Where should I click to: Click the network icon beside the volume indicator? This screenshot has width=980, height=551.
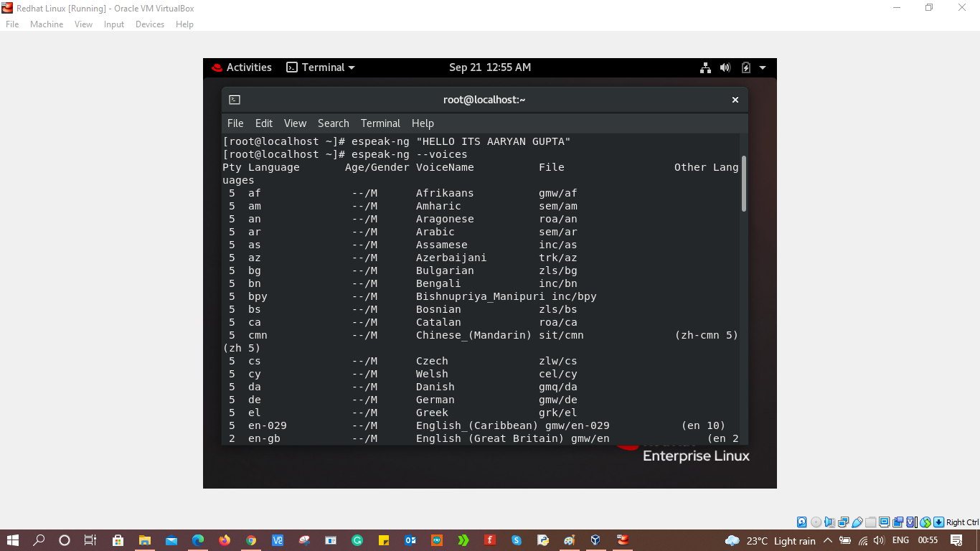pos(705,67)
